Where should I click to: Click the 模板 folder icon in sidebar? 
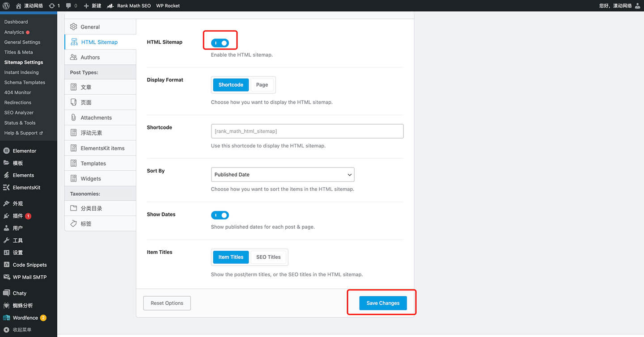pos(6,163)
